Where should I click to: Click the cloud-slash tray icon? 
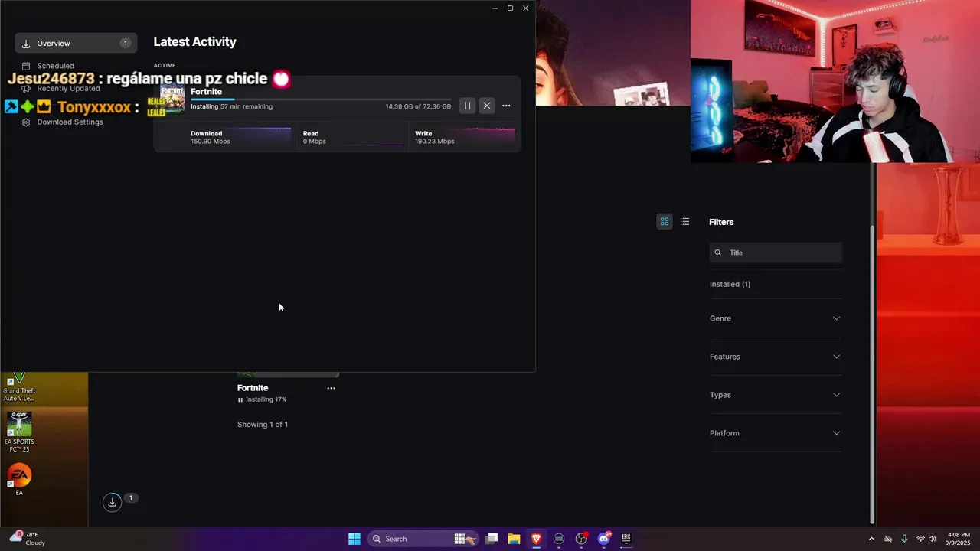tap(888, 539)
